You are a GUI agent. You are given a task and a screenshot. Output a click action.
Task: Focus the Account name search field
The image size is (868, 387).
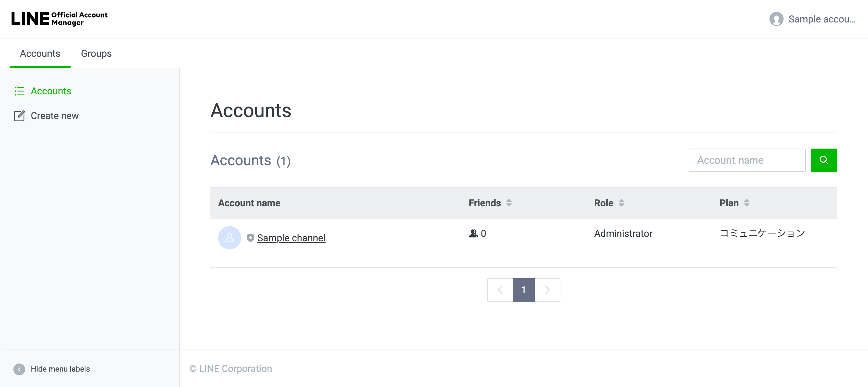pos(747,160)
